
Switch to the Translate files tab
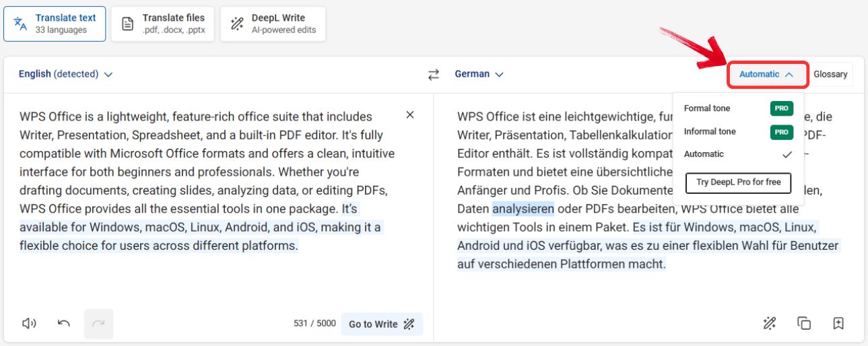pyautogui.click(x=163, y=24)
